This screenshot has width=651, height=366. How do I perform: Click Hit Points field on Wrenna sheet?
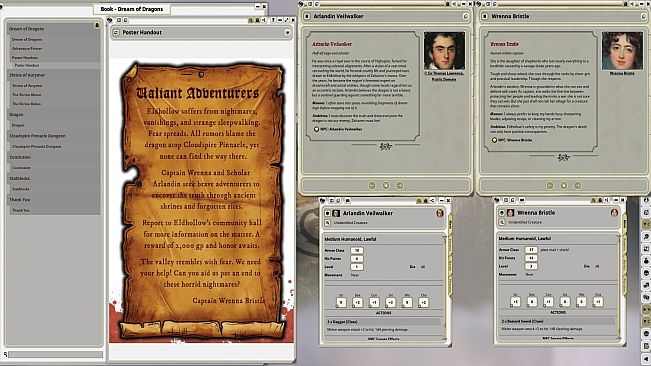coord(531,258)
